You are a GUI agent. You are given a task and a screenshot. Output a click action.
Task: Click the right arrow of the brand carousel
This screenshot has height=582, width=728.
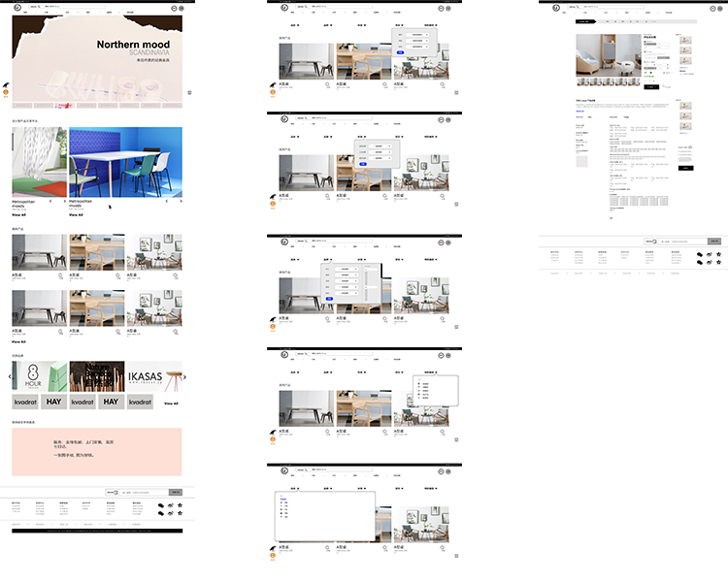pos(184,376)
